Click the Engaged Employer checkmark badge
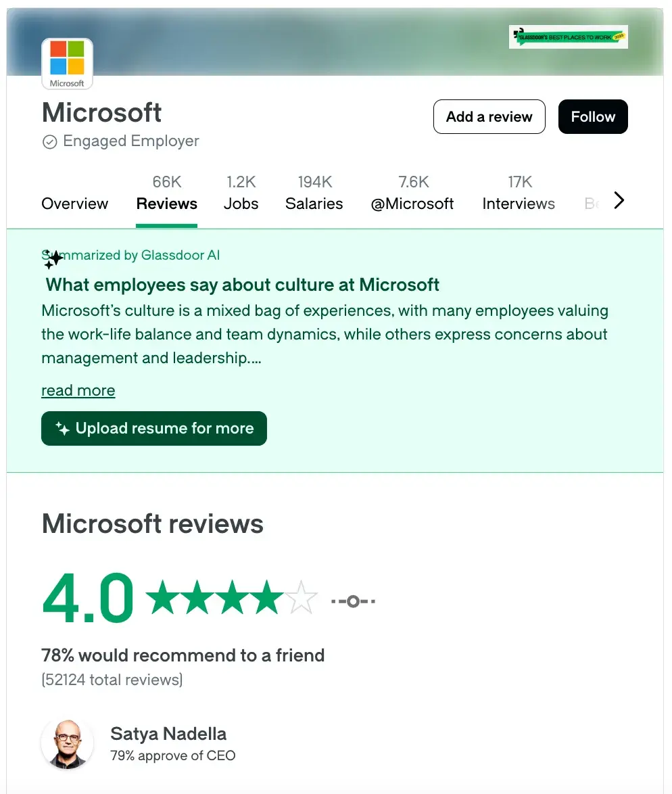Screen dimensions: 672x794 pos(50,141)
